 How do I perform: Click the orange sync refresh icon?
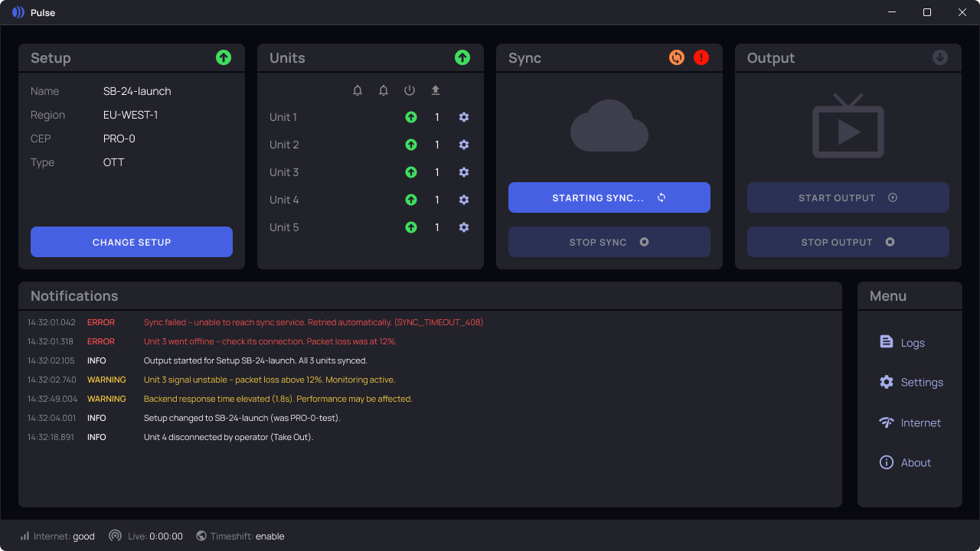[x=677, y=57]
